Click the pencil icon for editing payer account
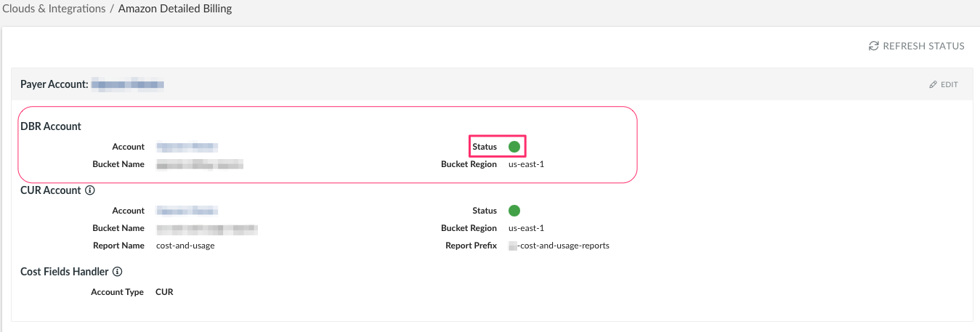 (x=934, y=85)
